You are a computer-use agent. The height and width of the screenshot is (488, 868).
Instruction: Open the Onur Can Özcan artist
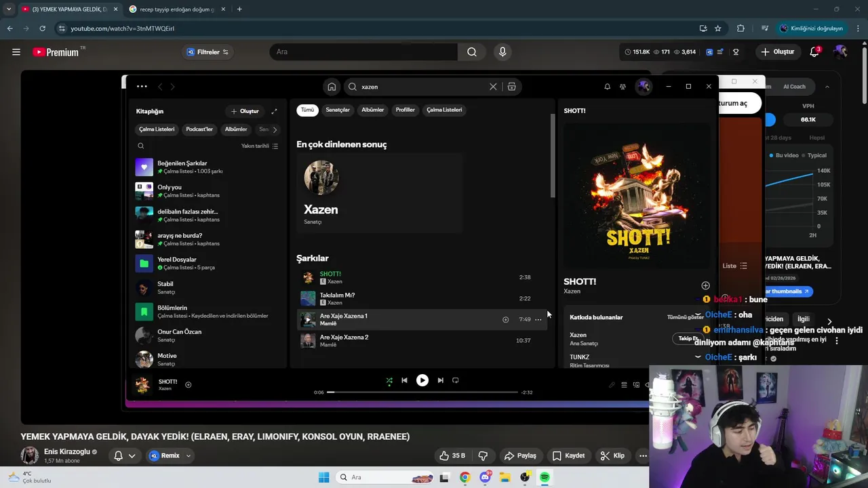206,335
